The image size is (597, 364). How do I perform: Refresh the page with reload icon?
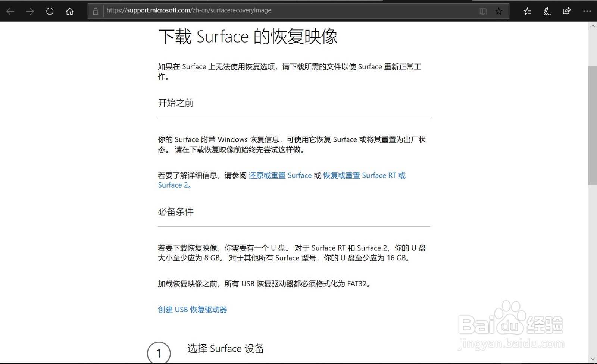click(x=50, y=11)
